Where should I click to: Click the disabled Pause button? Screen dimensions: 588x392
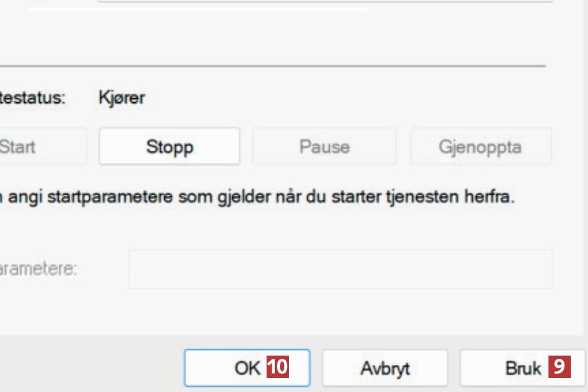pyautogui.click(x=324, y=147)
